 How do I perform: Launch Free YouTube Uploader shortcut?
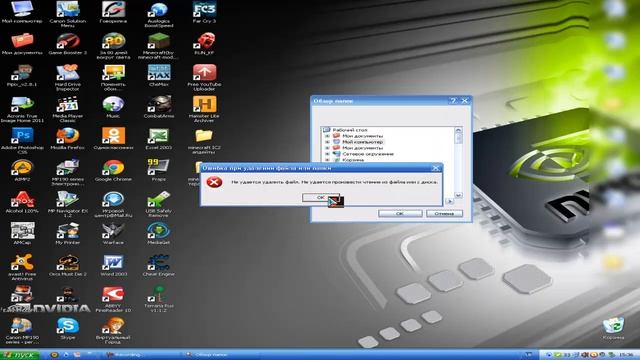(x=204, y=78)
